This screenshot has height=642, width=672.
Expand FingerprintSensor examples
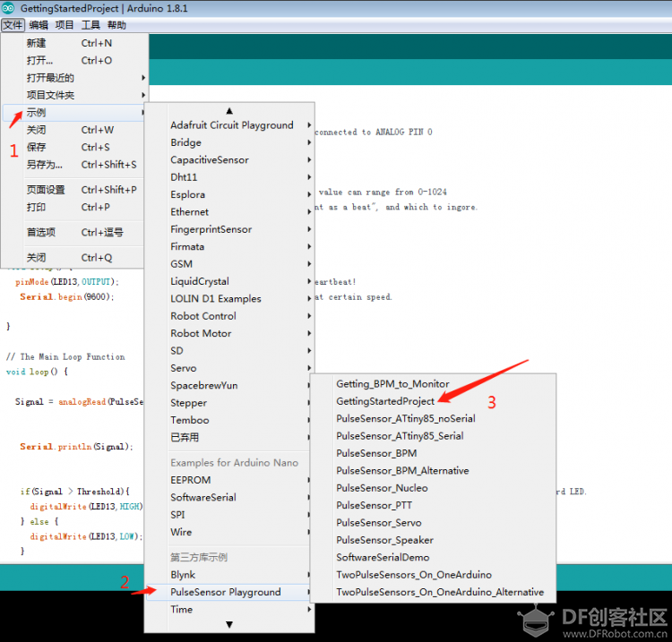[229, 229]
